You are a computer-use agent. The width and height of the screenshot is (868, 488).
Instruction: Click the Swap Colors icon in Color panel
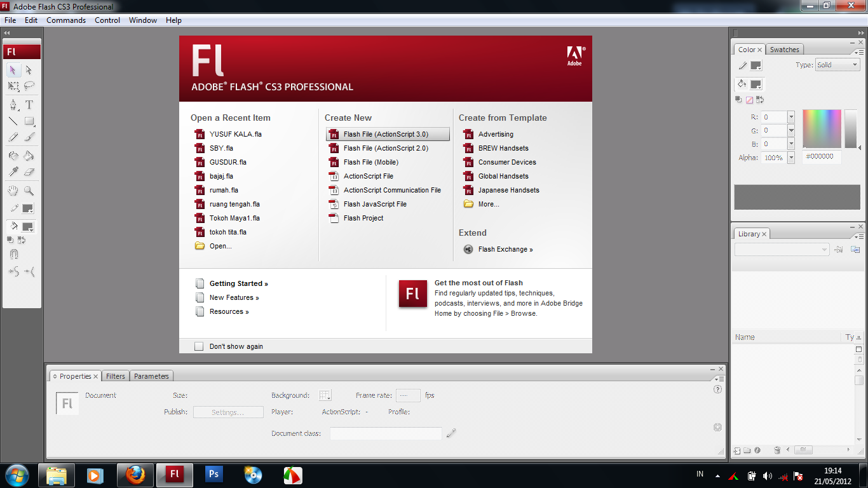pos(760,100)
